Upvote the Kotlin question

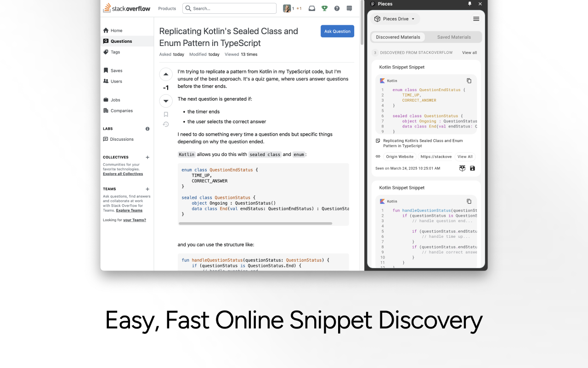[x=166, y=74]
